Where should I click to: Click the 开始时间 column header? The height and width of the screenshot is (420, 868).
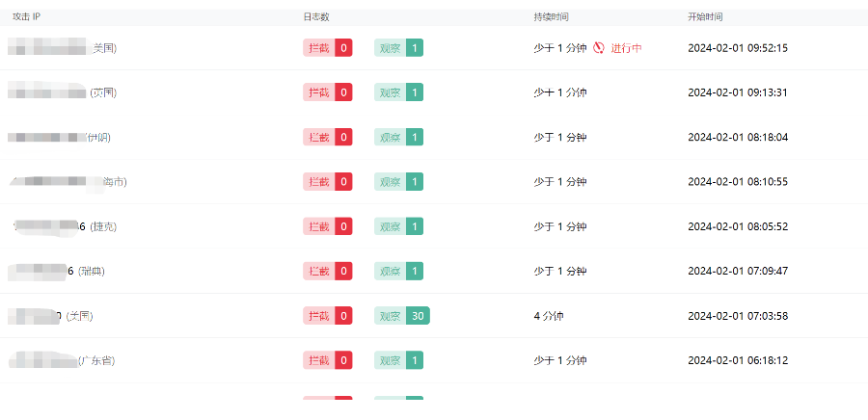[x=705, y=17]
